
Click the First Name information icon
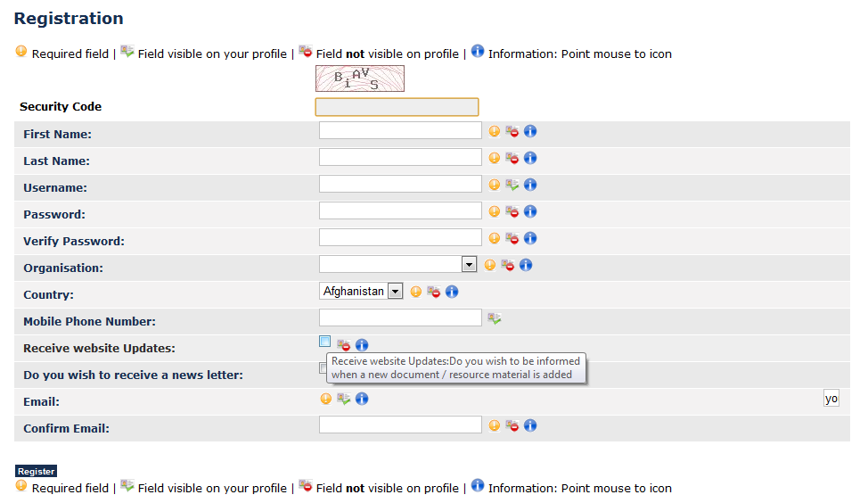point(530,131)
